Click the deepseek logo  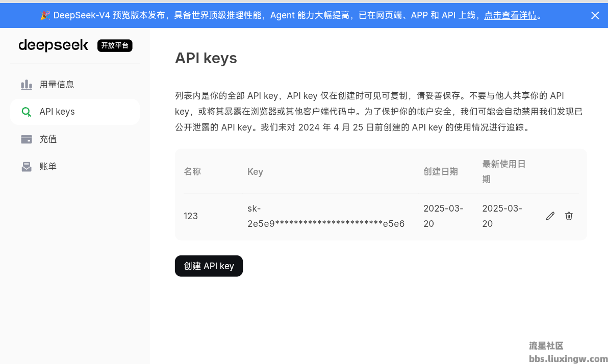pos(54,45)
